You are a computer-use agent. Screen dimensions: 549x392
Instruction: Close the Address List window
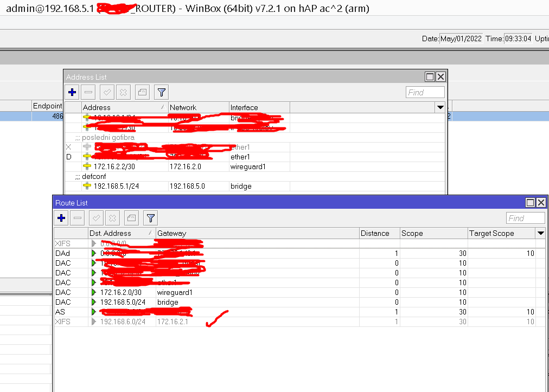click(x=441, y=76)
